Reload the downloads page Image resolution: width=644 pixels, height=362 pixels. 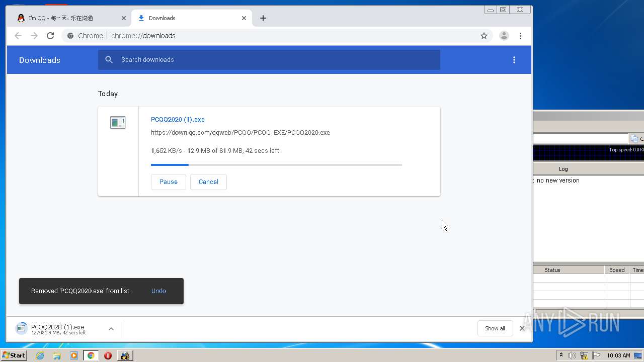point(50,36)
